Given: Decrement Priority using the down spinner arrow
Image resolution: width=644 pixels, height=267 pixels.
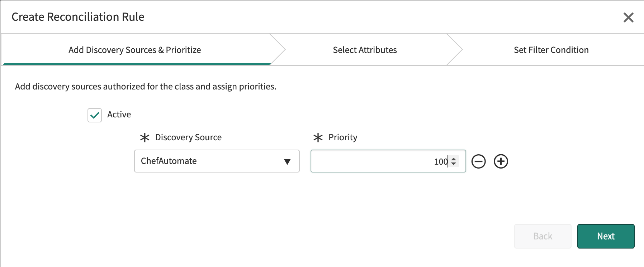Looking at the screenshot, I should pyautogui.click(x=454, y=164).
